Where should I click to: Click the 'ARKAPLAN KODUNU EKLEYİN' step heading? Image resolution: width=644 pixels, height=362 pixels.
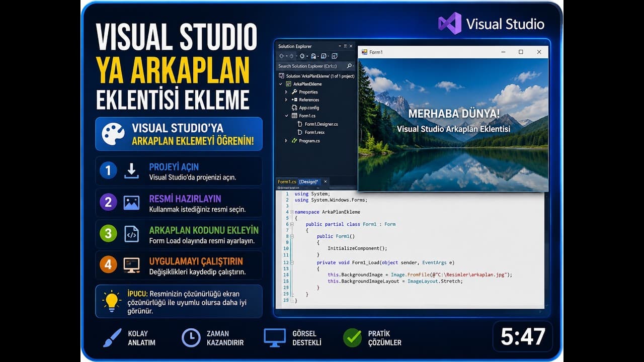(204, 230)
